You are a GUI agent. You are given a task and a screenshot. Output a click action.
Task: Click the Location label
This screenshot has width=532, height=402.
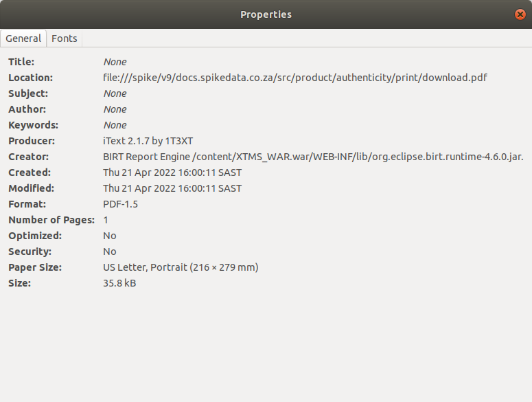pos(30,78)
